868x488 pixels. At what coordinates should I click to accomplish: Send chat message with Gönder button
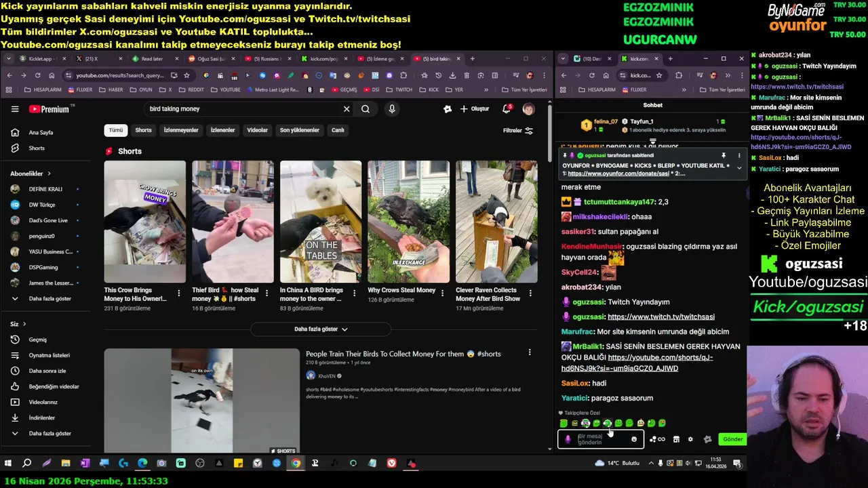[x=732, y=439]
